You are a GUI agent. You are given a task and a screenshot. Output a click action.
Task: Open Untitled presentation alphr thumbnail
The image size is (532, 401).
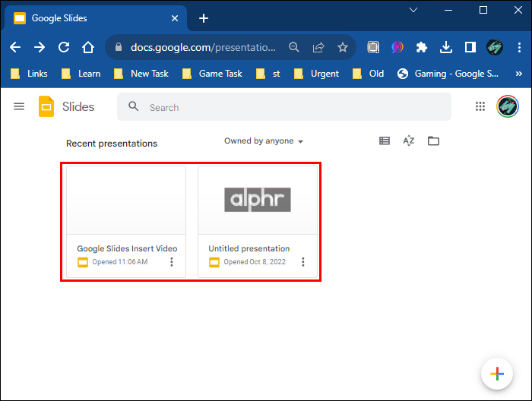(x=258, y=200)
